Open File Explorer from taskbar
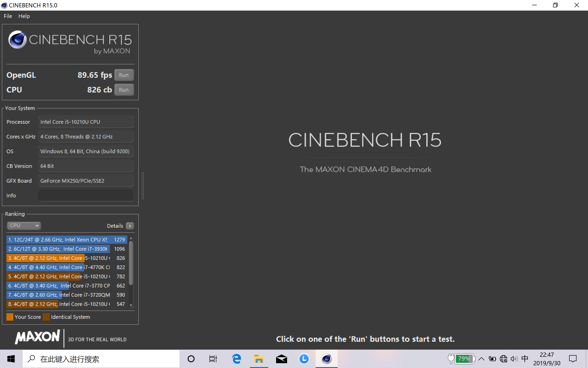 [259, 359]
